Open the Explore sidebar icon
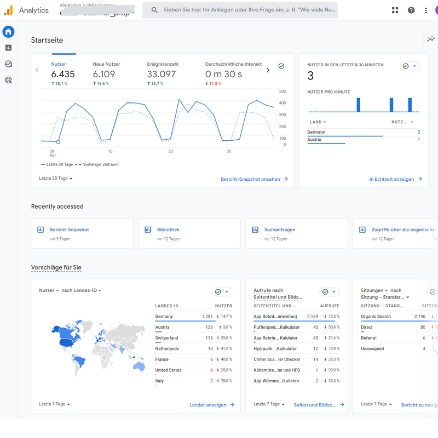438x438 pixels. point(8,64)
